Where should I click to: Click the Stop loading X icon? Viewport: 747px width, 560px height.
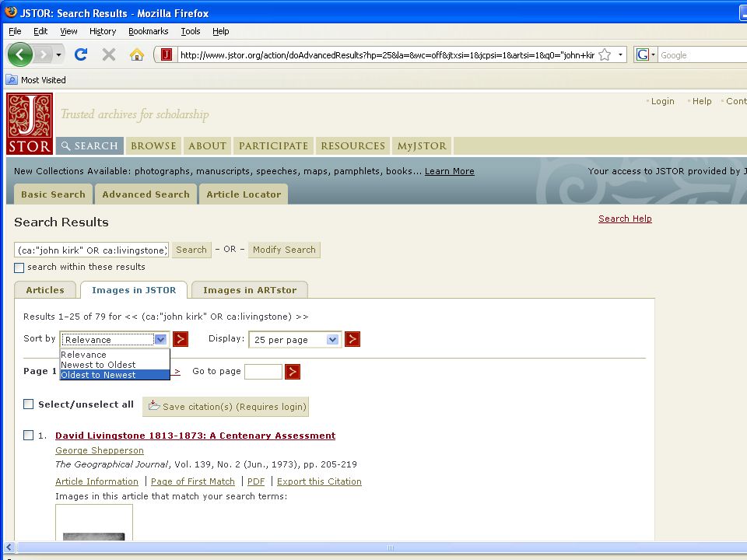109,54
